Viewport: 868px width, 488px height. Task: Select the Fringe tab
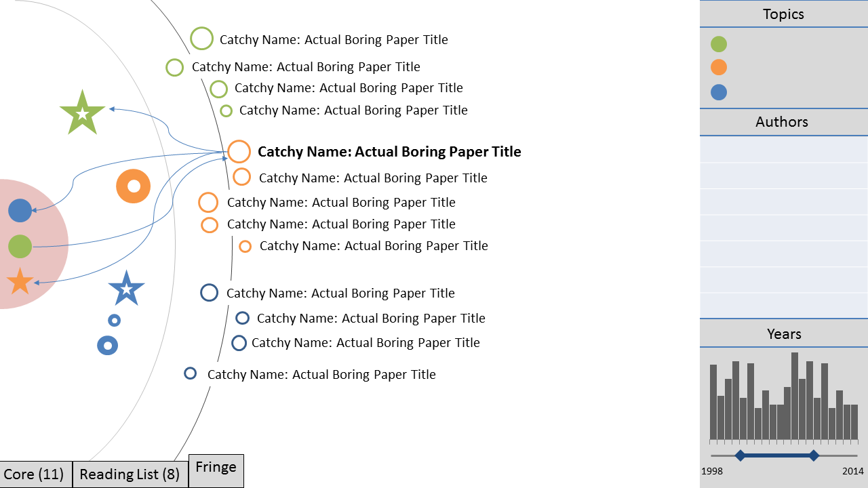point(216,470)
